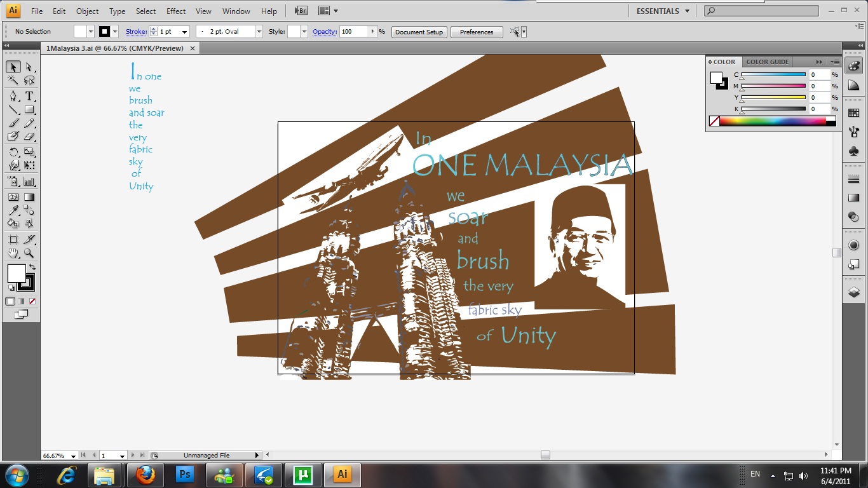Select the Column Graph tool
Viewport: 868px width, 488px height.
pyautogui.click(x=29, y=181)
